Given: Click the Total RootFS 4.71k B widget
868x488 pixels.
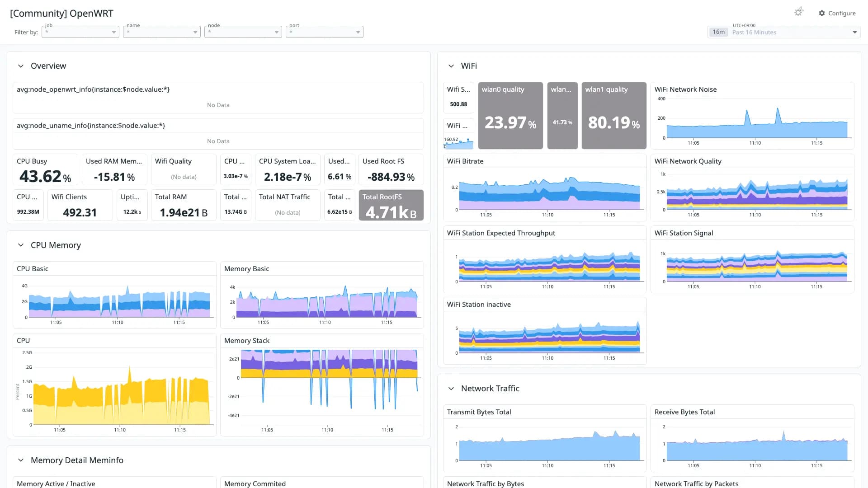Looking at the screenshot, I should coord(391,205).
